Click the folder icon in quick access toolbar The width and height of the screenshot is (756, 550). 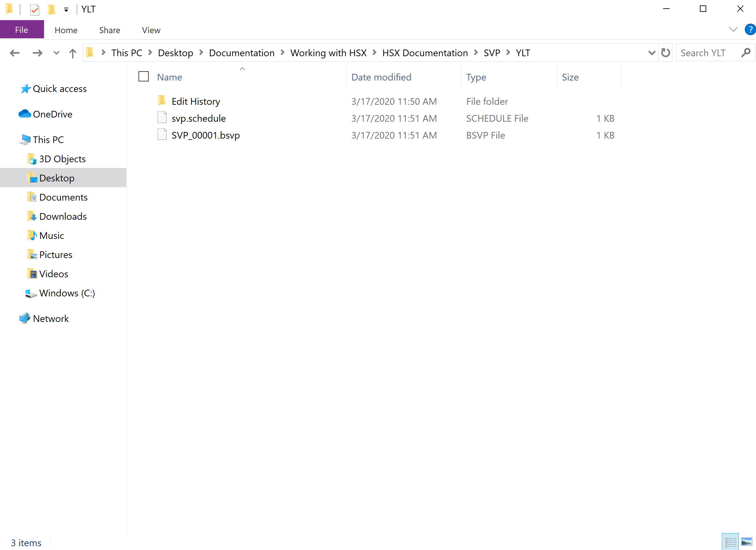[x=51, y=9]
